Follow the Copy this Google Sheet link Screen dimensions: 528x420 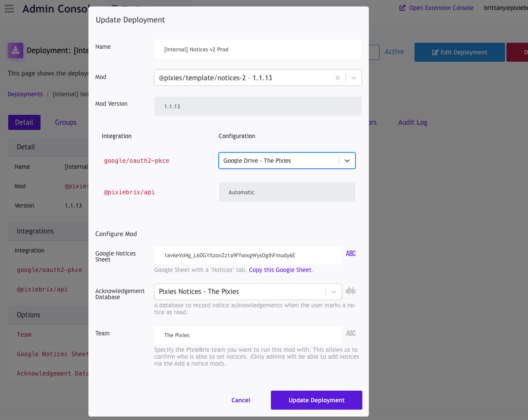280,270
